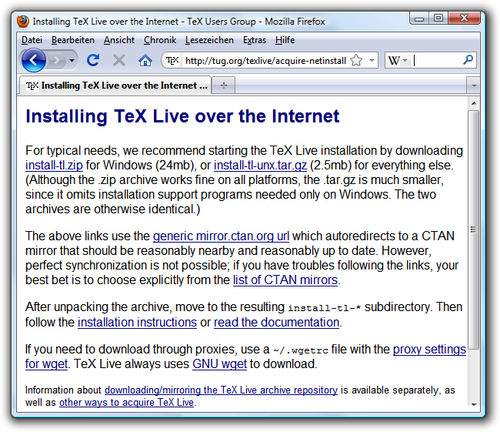Click the search magnifier icon
500x432 pixels.
468,60
